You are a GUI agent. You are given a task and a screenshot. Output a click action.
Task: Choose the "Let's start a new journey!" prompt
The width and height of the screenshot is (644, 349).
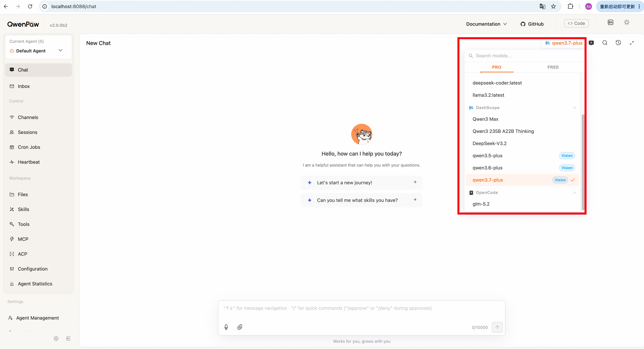[362, 183]
